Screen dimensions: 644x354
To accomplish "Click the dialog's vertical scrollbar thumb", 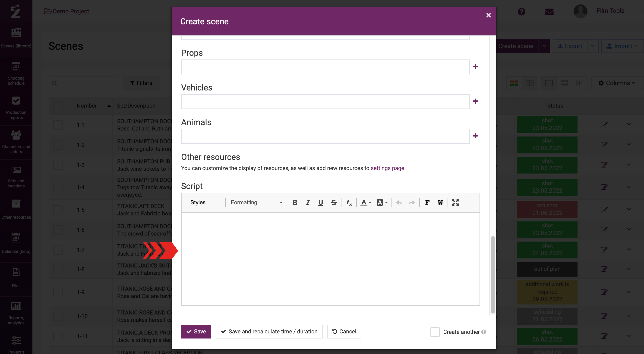I will click(493, 275).
